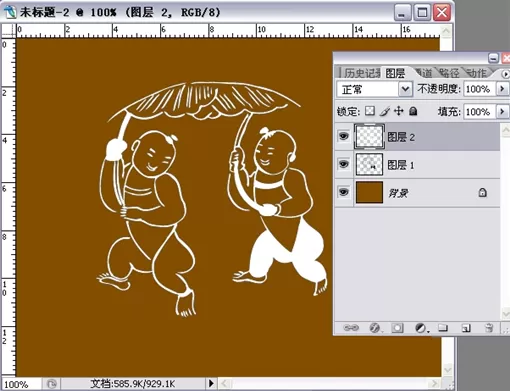This screenshot has height=391, width=510.
Task: Toggle lock position move icon
Action: [399, 111]
